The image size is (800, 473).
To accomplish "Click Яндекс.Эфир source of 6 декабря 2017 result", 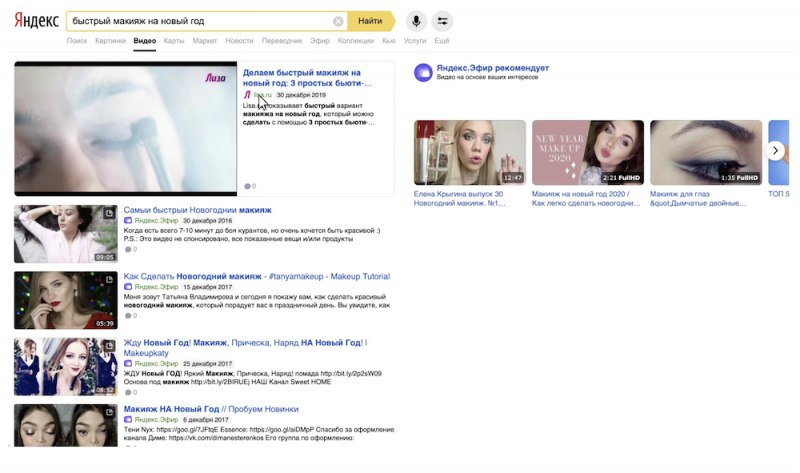I will (x=156, y=419).
